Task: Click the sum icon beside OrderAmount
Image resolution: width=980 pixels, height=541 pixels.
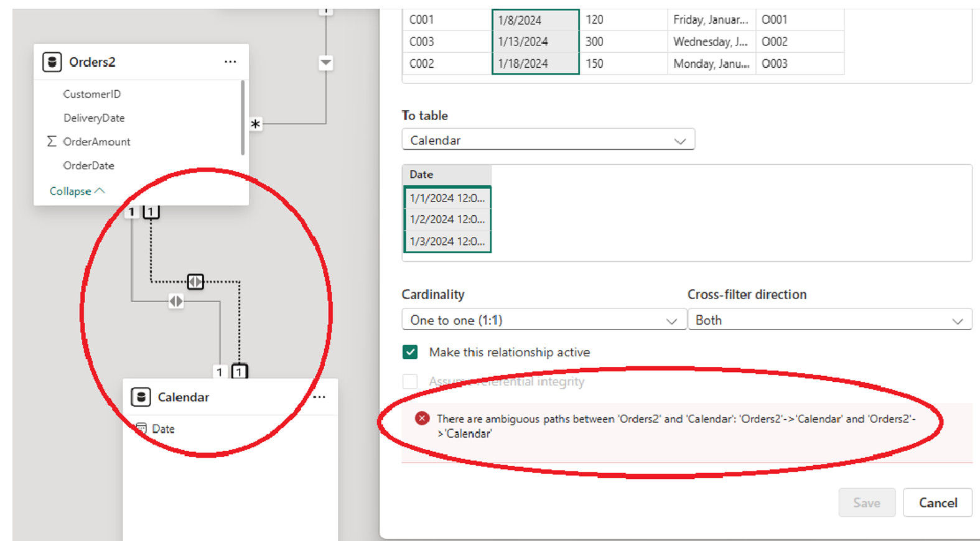Action: pos(52,141)
